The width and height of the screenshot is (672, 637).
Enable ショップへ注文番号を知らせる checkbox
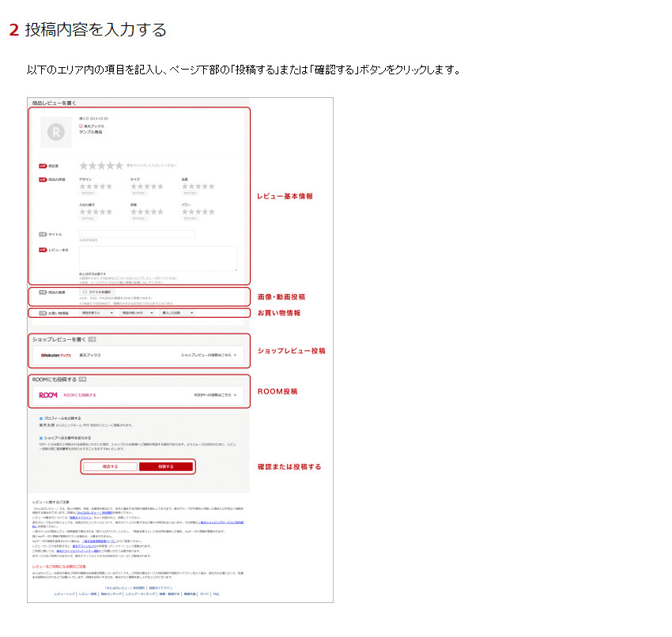pos(41,437)
